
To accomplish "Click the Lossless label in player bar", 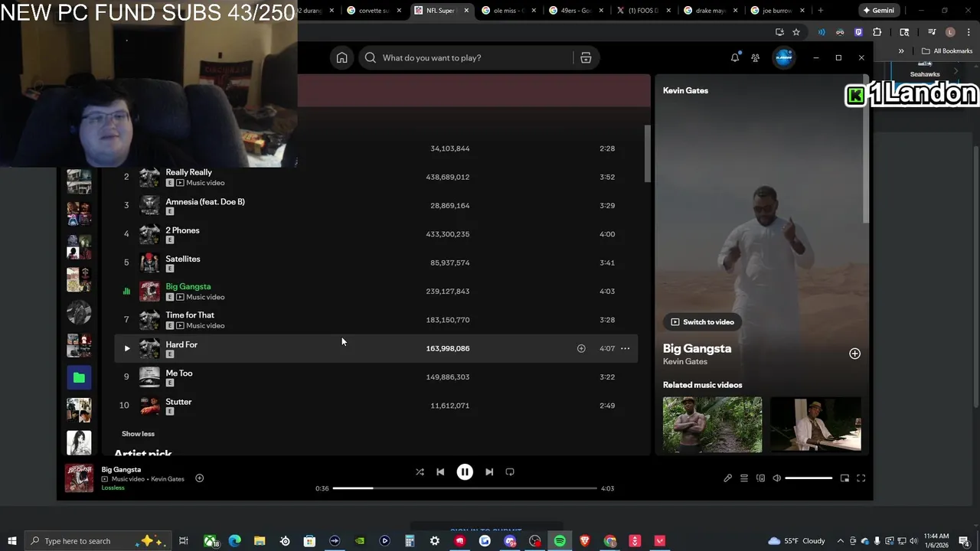I will tap(113, 487).
